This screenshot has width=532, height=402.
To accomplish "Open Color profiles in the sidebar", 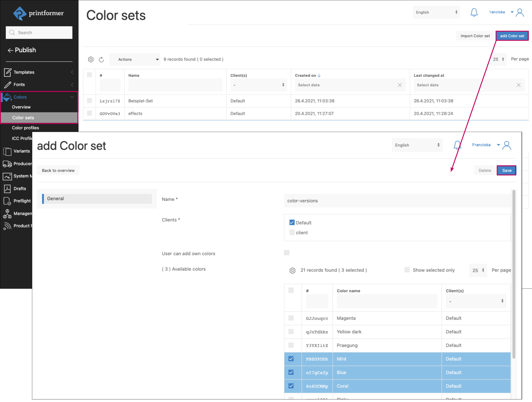I will (25, 128).
